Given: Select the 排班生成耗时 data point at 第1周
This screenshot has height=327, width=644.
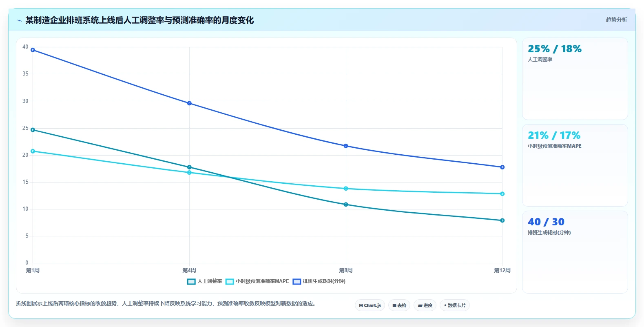Looking at the screenshot, I should (x=33, y=50).
